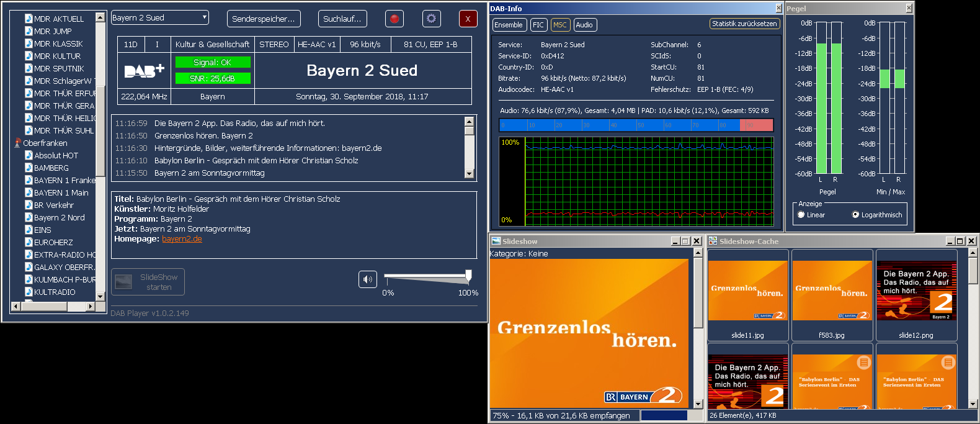Image resolution: width=980 pixels, height=424 pixels.
Task: Mute audio with the speaker icon
Action: point(368,279)
